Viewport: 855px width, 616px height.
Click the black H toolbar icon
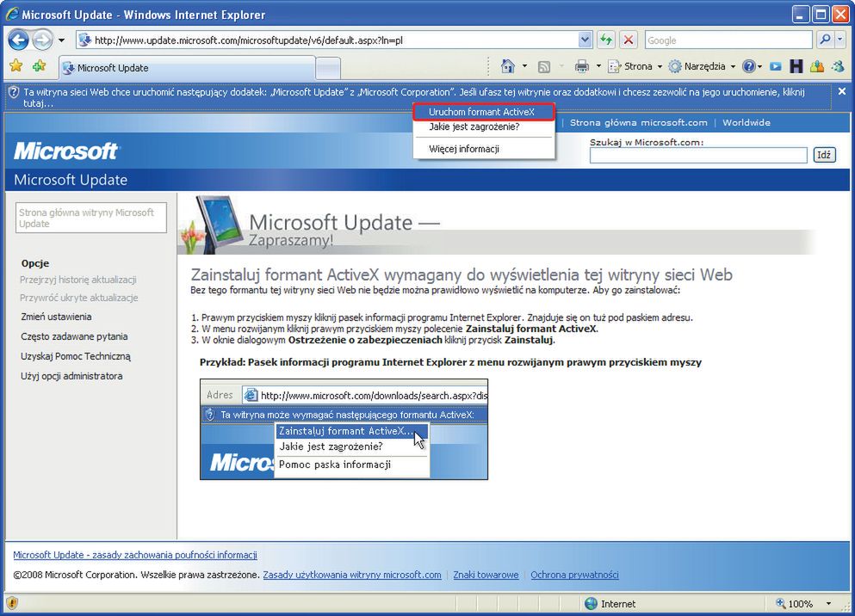pyautogui.click(x=796, y=66)
